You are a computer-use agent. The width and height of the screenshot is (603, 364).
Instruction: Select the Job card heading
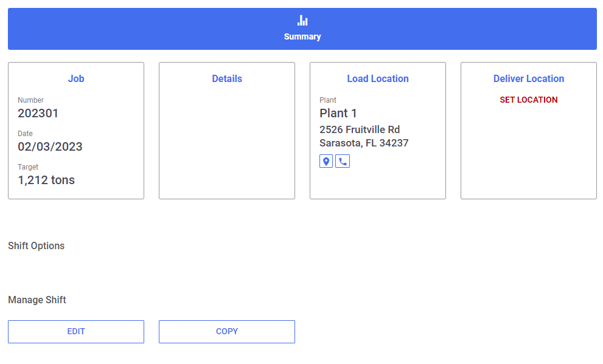tap(76, 79)
